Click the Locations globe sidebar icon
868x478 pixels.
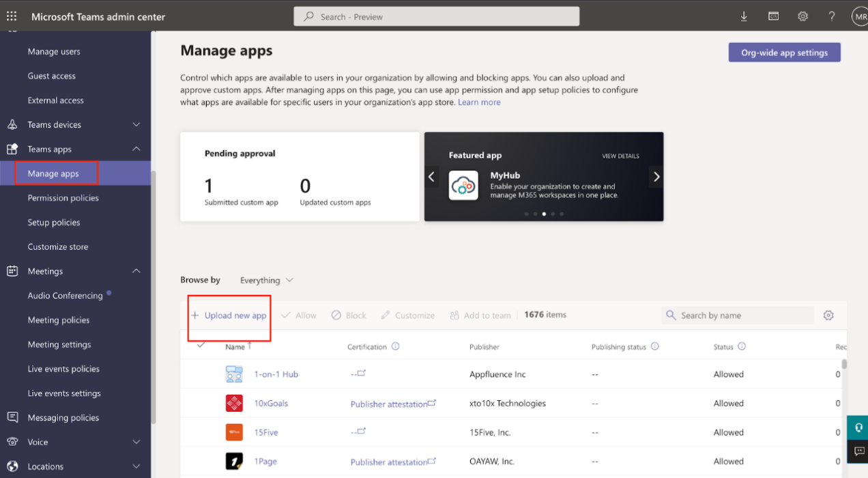(x=12, y=466)
